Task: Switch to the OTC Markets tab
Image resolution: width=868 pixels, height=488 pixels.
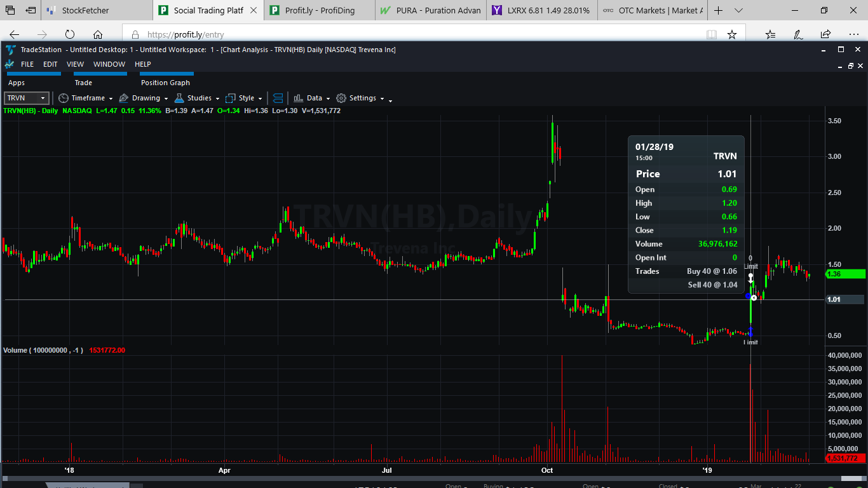Action: point(653,11)
